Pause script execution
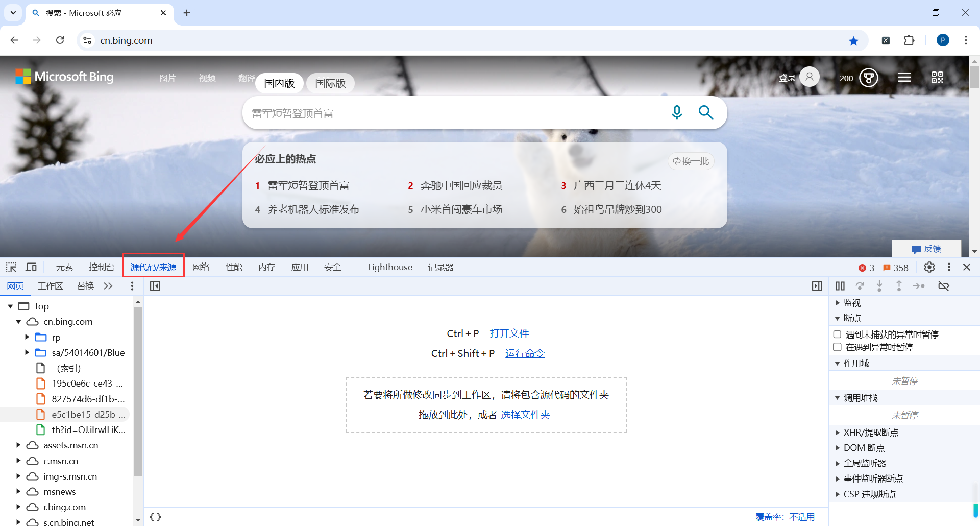The width and height of the screenshot is (980, 526). (x=840, y=286)
